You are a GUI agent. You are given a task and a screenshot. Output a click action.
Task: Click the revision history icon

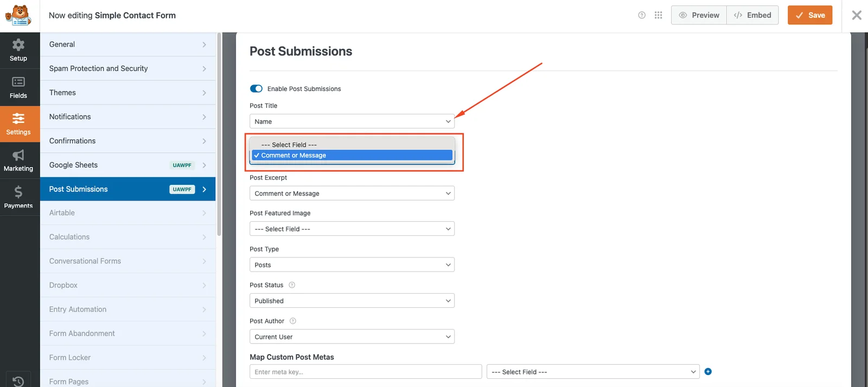click(x=18, y=381)
